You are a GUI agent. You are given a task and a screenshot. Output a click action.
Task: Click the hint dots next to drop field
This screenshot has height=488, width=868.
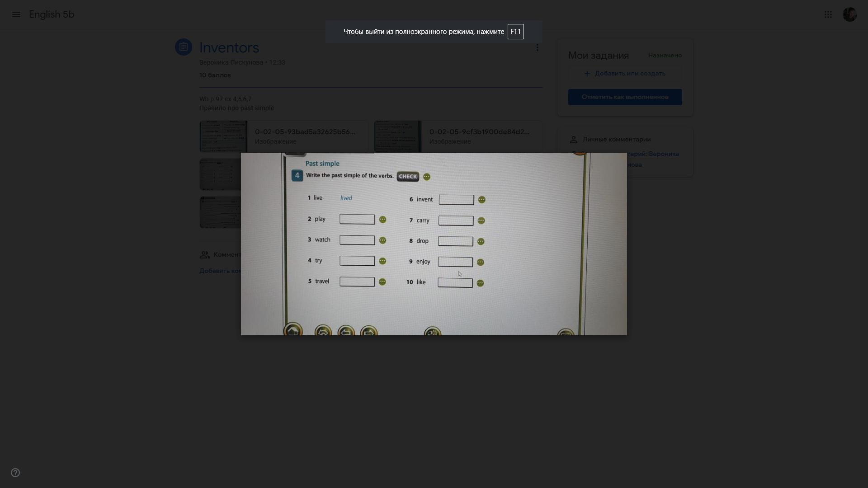(x=481, y=242)
